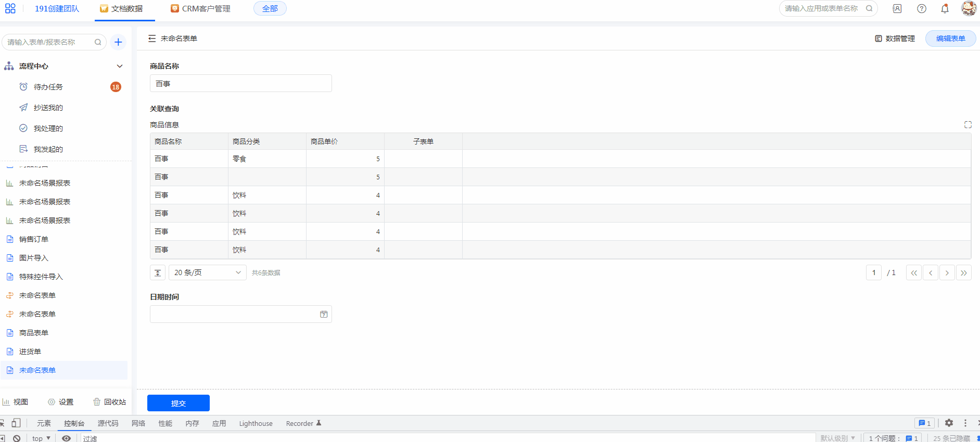Click the 商品名称 input field
Screen dimensions: 980x442
240,83
